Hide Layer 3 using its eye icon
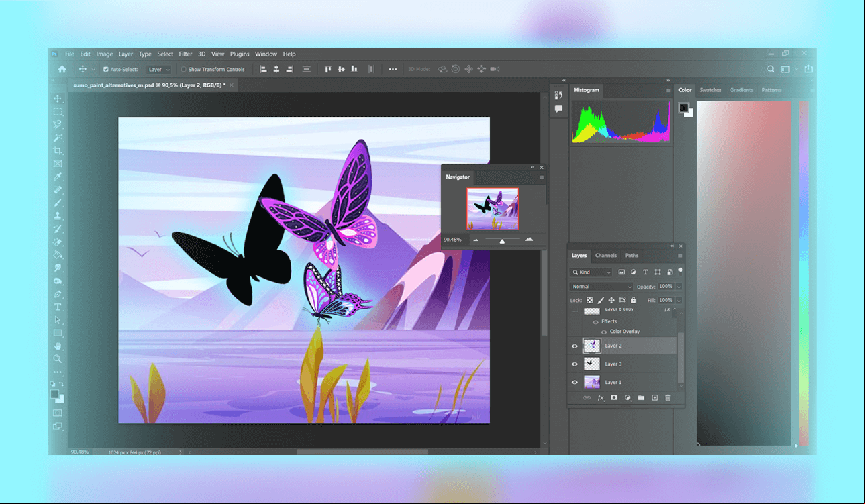Viewport: 865px width, 504px height. click(x=574, y=364)
